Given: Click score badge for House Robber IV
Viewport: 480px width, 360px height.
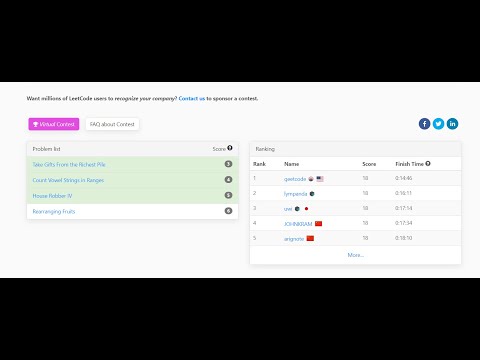Looking at the screenshot, I should click(x=228, y=195).
